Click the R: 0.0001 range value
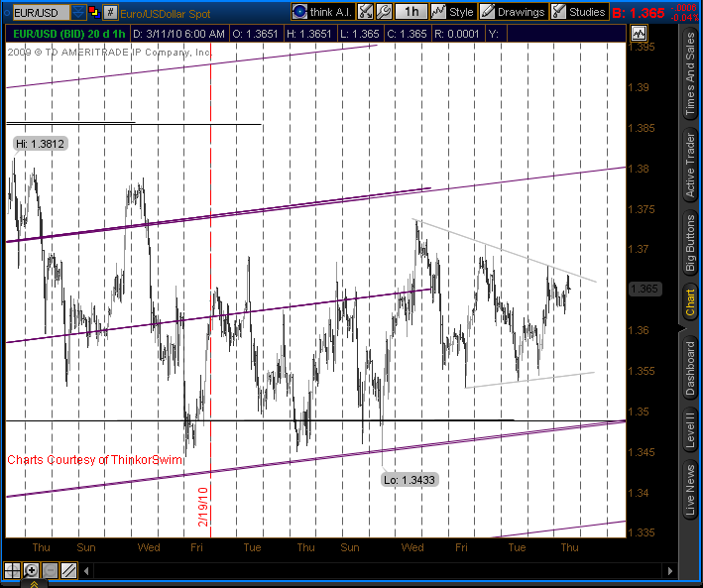The height and width of the screenshot is (588, 703). click(x=456, y=34)
